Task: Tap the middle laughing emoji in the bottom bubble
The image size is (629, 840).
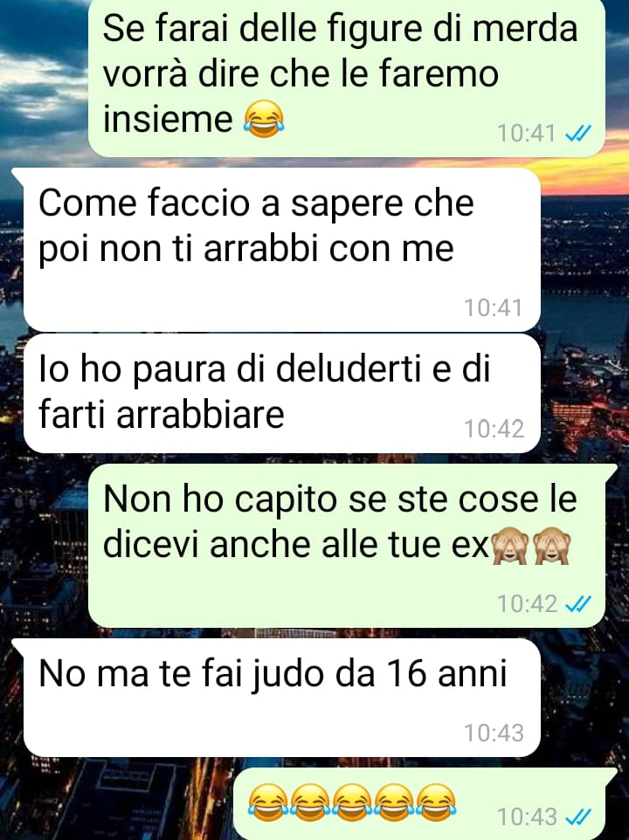Action: click(x=353, y=802)
